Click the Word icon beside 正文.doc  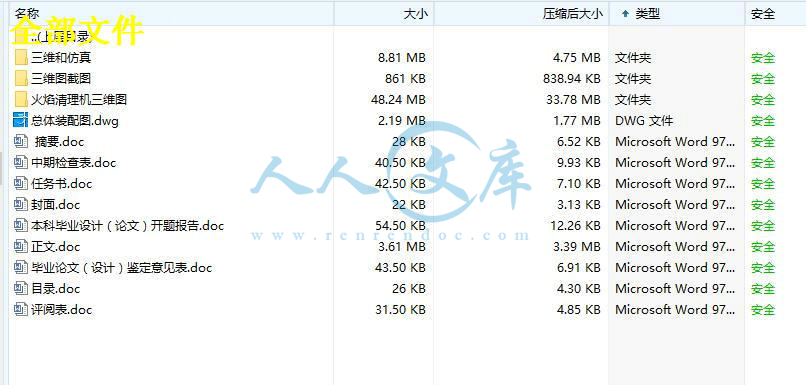coord(21,247)
